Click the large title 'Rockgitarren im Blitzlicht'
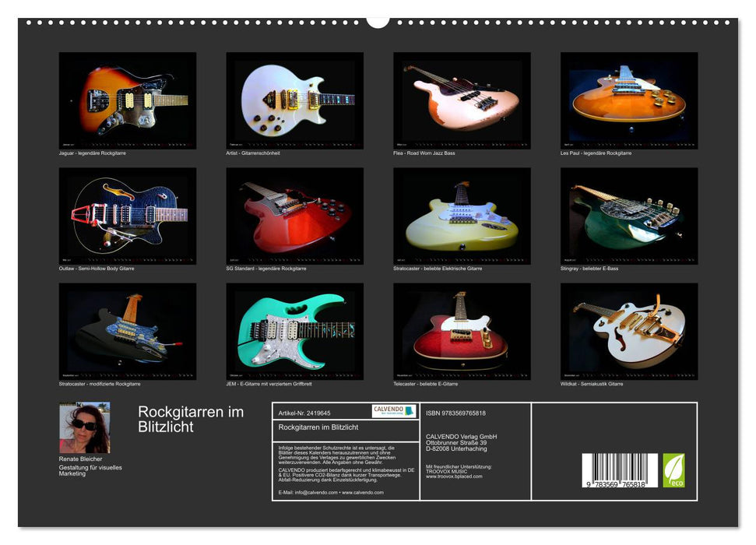Image resolution: width=756 pixels, height=545 pixels. (191, 419)
